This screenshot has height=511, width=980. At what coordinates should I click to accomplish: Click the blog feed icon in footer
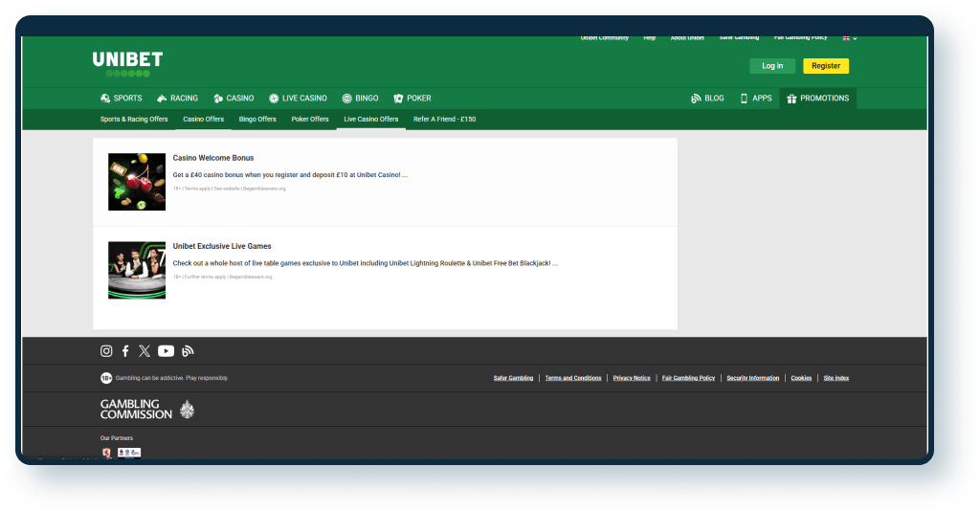coord(188,351)
